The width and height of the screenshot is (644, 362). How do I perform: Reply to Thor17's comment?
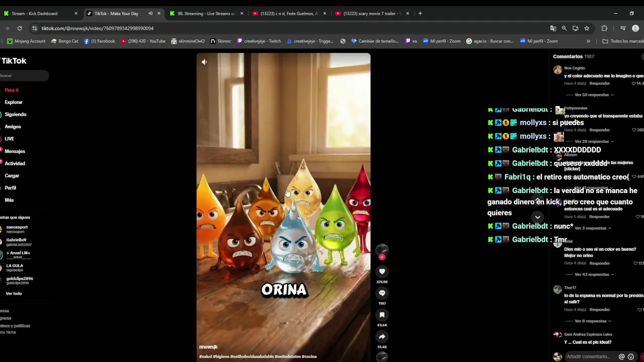pos(599,310)
